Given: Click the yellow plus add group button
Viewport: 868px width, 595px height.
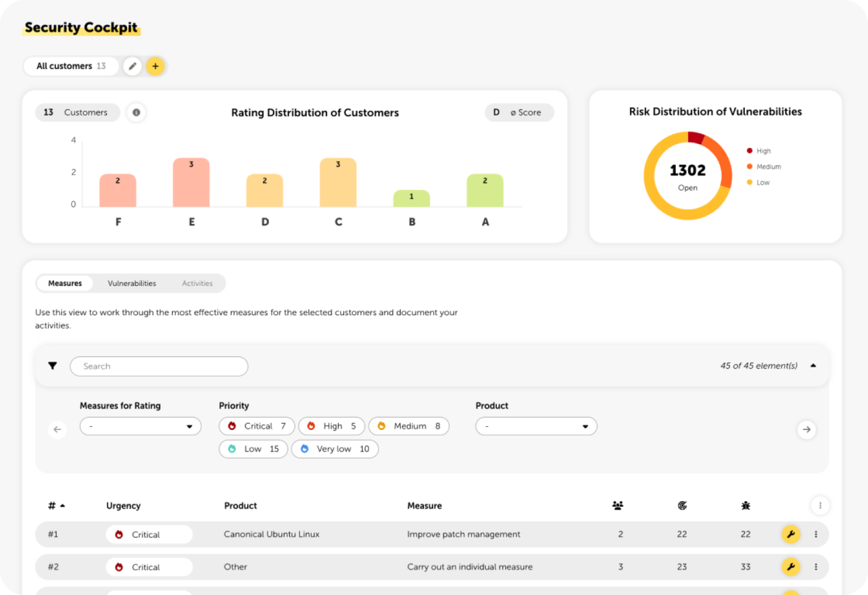Looking at the screenshot, I should [x=155, y=66].
